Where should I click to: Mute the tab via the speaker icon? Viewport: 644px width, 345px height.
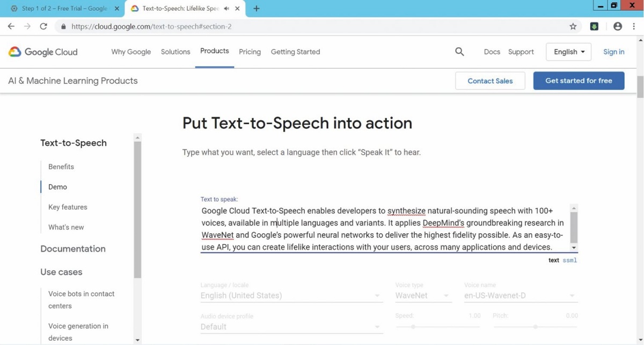tap(226, 9)
